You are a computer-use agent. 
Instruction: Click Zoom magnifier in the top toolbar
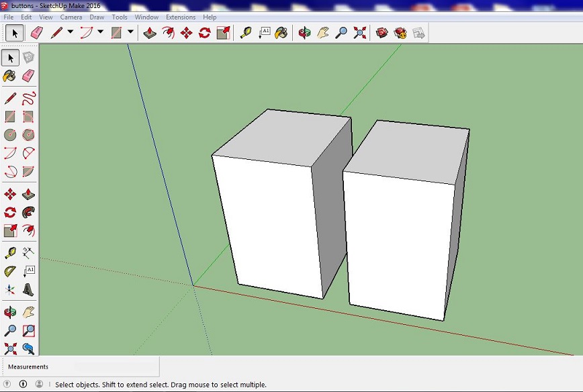(341, 33)
